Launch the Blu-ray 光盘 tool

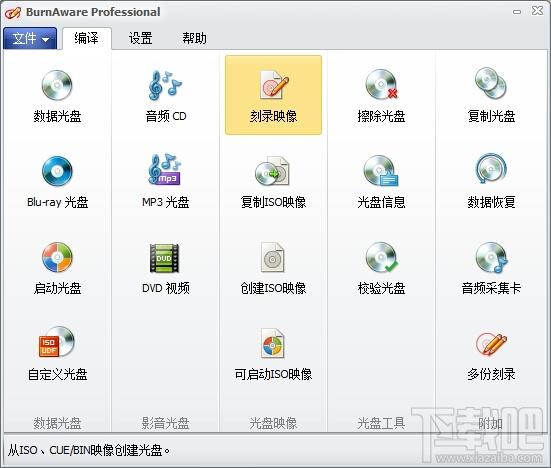[57, 182]
